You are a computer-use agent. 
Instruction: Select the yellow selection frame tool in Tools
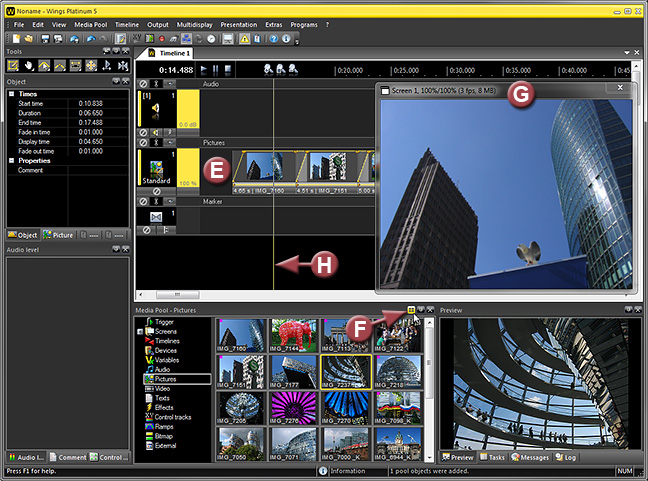tap(13, 66)
